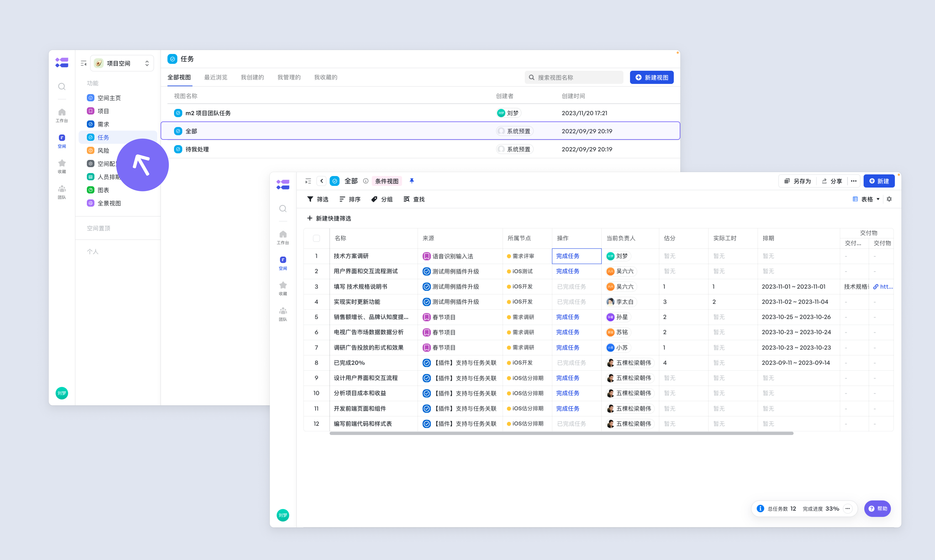
Task: Click the 搜索视图名称 search field
Action: click(574, 77)
